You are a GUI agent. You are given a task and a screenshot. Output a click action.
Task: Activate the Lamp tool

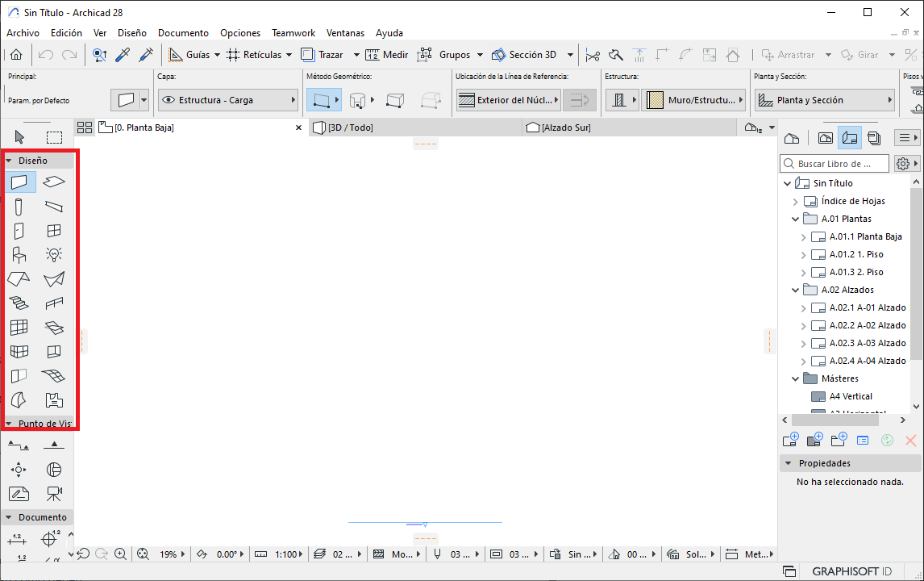pyautogui.click(x=54, y=255)
